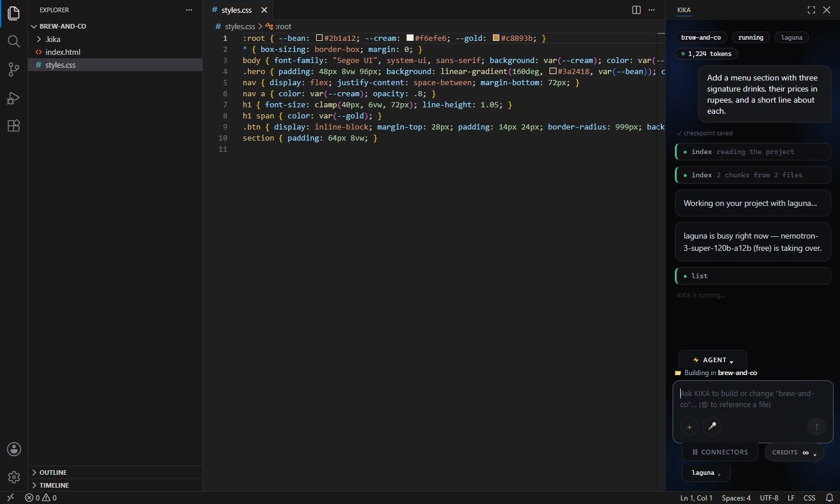Click the microphone voice input button
The width and height of the screenshot is (840, 504).
point(712,427)
